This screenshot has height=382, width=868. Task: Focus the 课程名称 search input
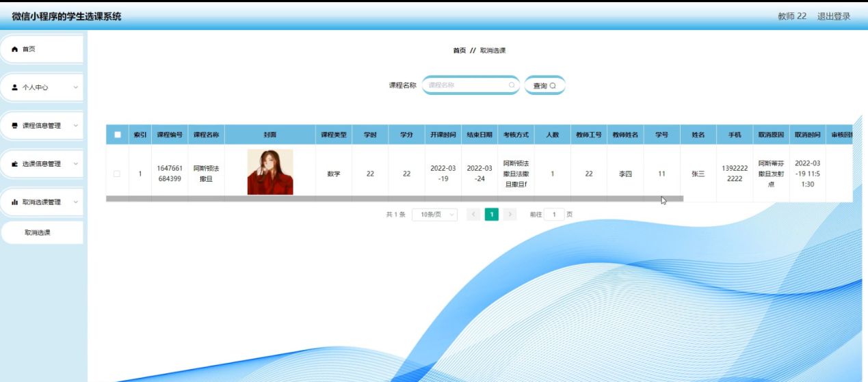tap(471, 85)
